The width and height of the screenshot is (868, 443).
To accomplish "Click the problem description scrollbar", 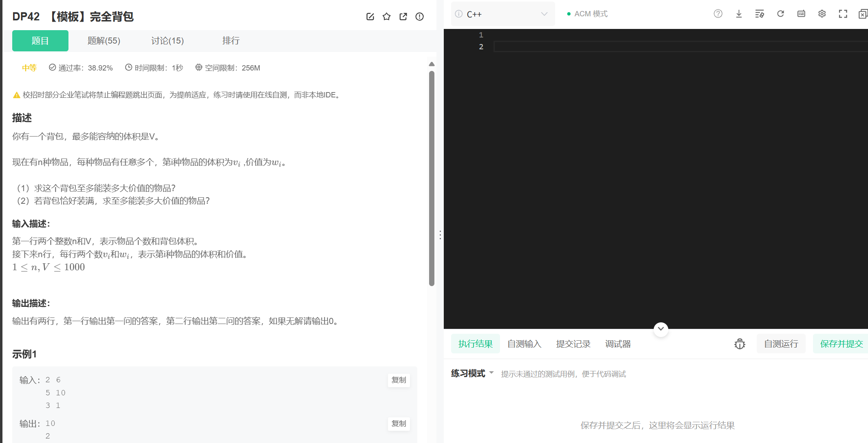I will (x=432, y=179).
